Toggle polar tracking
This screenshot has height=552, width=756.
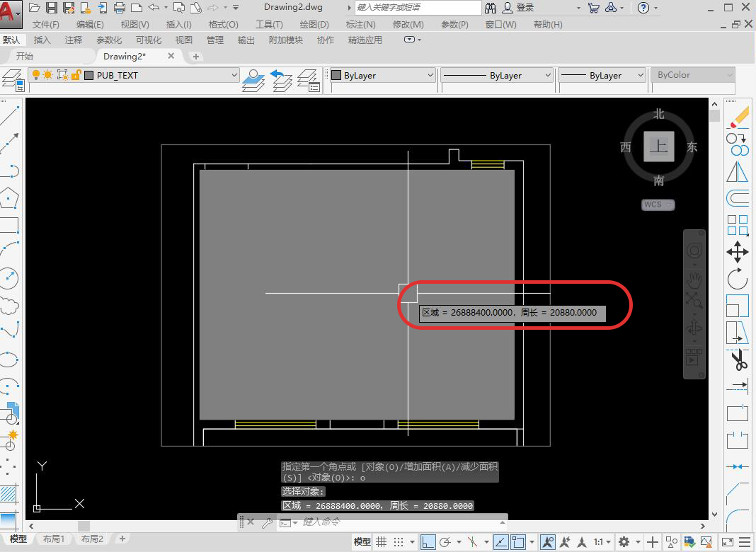coord(445,542)
